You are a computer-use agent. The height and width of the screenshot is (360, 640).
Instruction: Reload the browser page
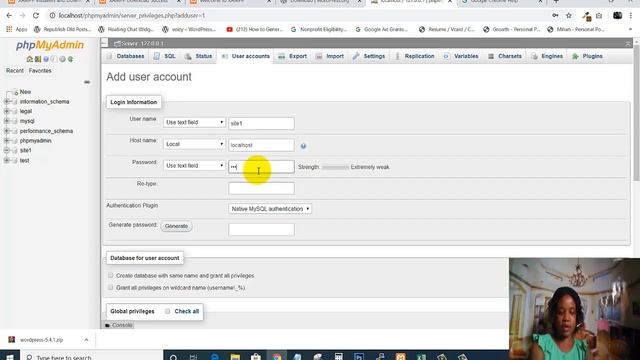pos(36,16)
